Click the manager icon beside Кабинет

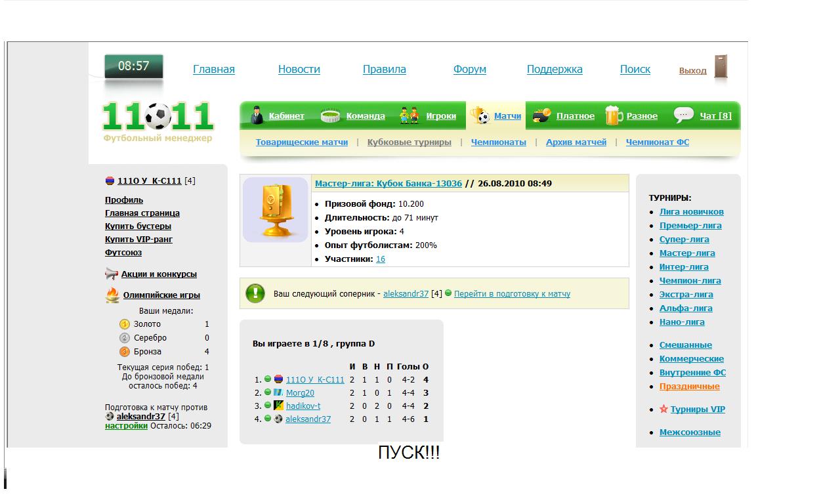[257, 115]
